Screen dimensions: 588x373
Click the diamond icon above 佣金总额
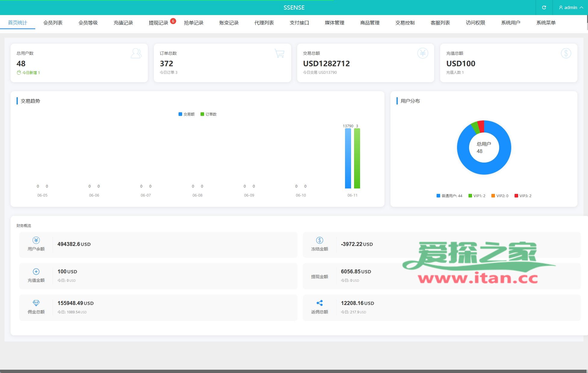tap(36, 303)
